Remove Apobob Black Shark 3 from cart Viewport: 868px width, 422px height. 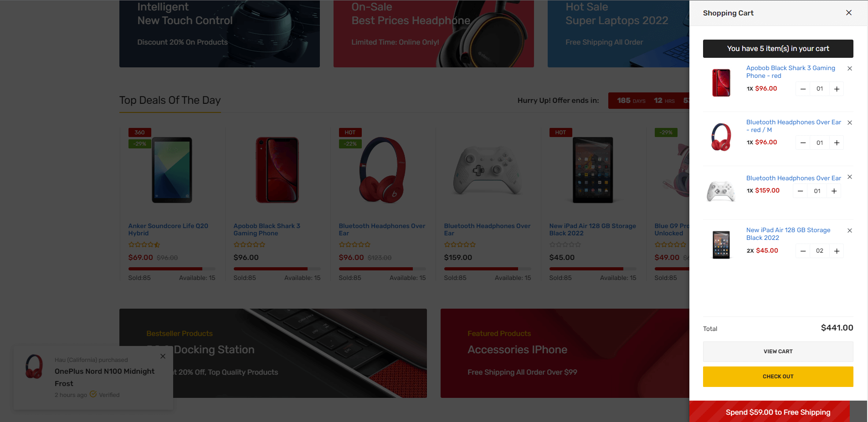pyautogui.click(x=849, y=69)
